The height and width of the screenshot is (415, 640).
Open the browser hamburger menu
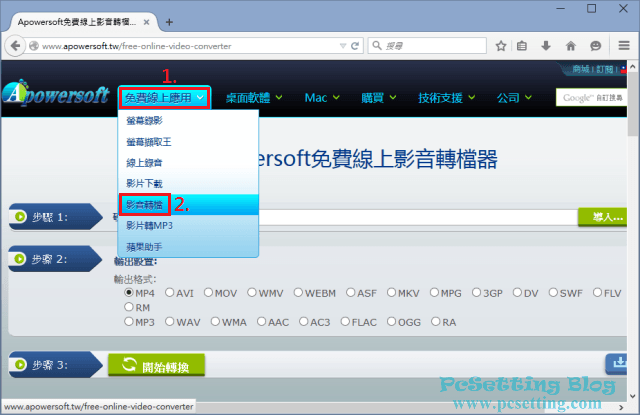pyautogui.click(x=624, y=46)
